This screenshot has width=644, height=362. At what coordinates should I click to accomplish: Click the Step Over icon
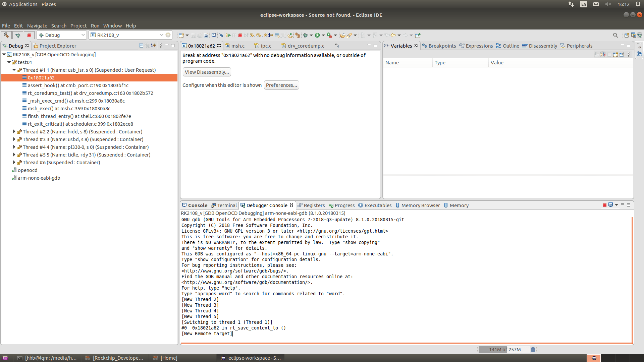coord(258,35)
